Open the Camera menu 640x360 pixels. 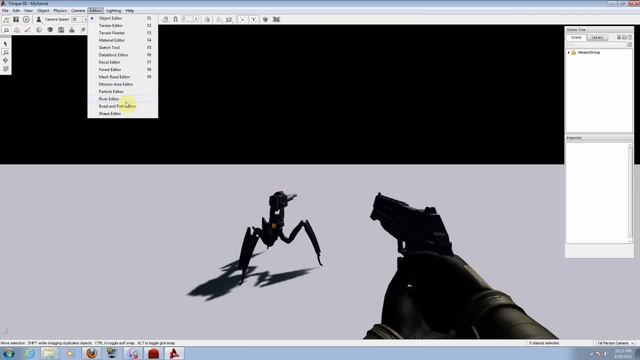[x=78, y=11]
